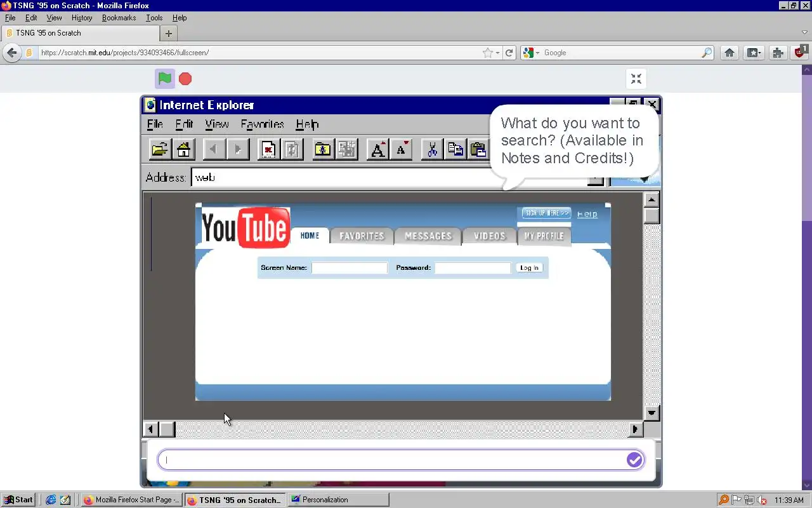Click the uBlock shield icon with badge
The height and width of the screenshot is (508, 812).
coord(801,52)
